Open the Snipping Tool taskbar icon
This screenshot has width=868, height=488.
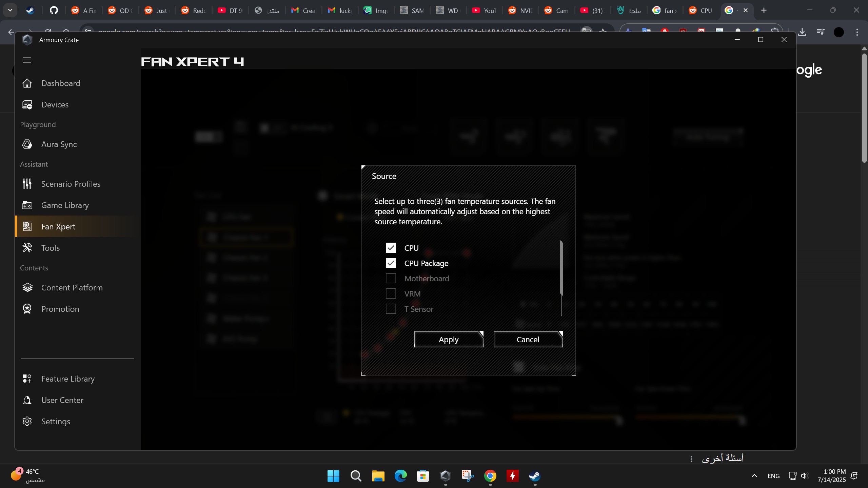point(468,476)
